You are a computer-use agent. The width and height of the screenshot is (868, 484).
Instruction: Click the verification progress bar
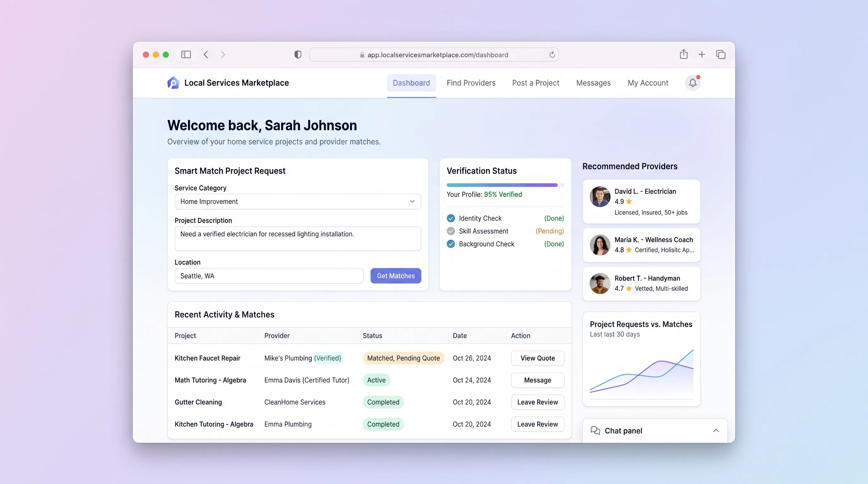pyautogui.click(x=505, y=185)
